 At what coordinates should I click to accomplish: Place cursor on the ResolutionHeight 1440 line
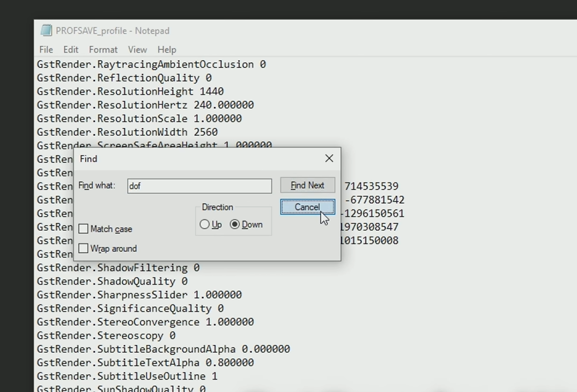pyautogui.click(x=130, y=92)
